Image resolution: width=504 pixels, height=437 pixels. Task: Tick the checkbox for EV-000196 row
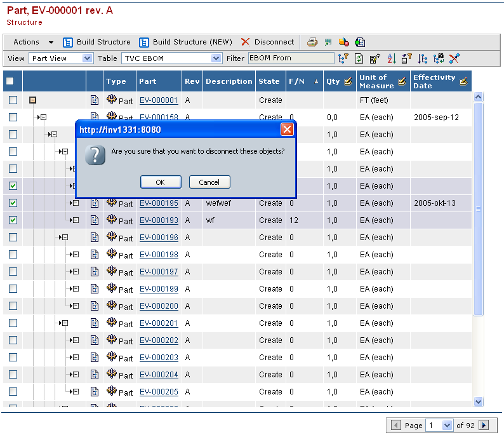pyautogui.click(x=13, y=238)
